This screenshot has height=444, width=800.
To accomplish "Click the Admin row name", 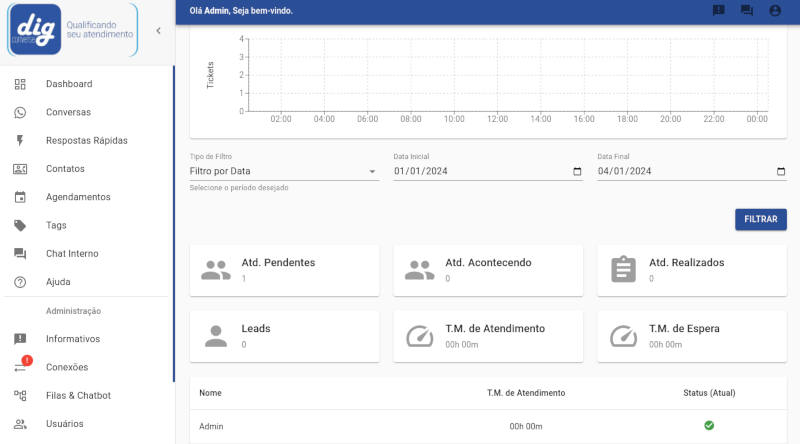I will [211, 426].
